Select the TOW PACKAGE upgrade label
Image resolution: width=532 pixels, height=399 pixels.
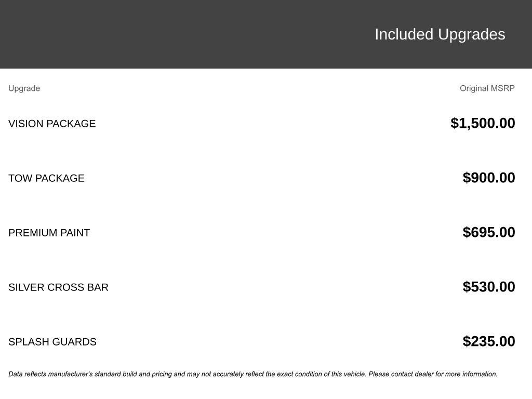point(46,178)
